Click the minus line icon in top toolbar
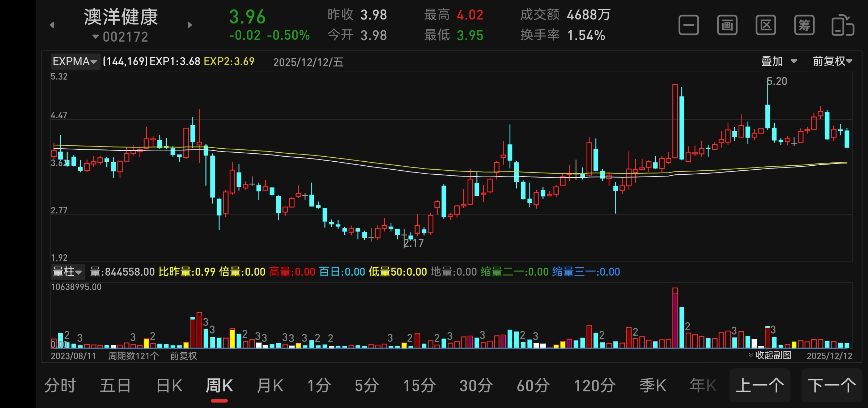Viewport: 868px width, 408px height. pos(689,25)
